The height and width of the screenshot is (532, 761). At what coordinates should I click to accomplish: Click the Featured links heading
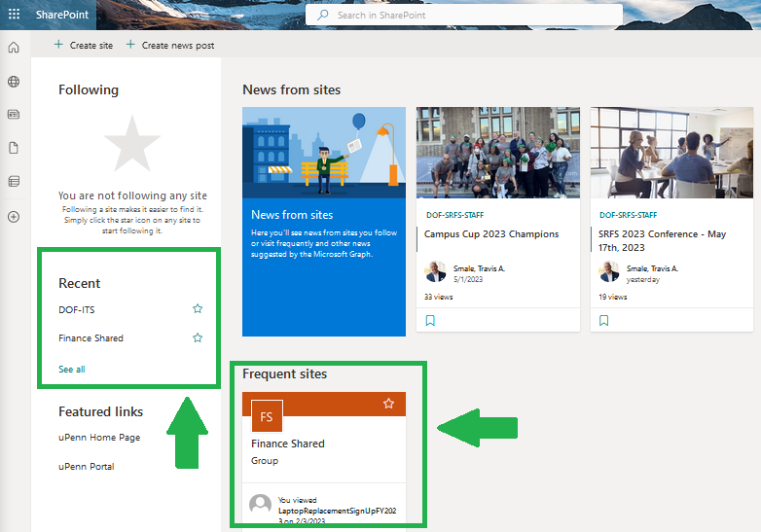(x=101, y=411)
